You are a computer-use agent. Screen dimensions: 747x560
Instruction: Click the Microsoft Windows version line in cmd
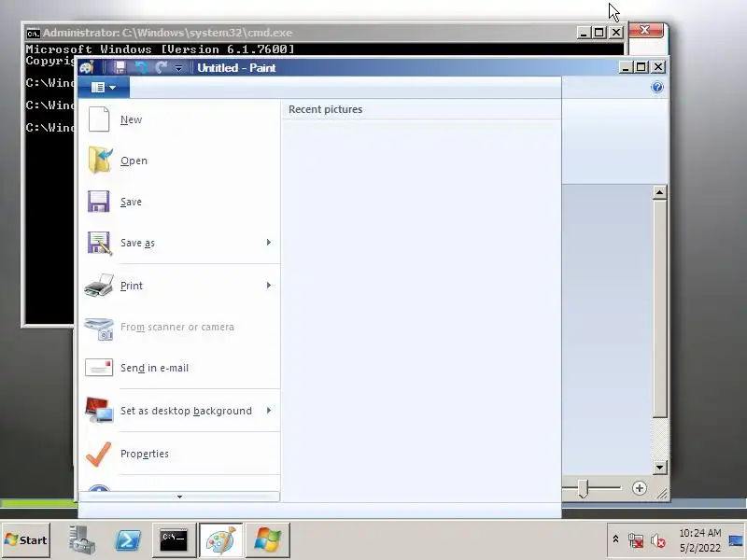(x=160, y=49)
